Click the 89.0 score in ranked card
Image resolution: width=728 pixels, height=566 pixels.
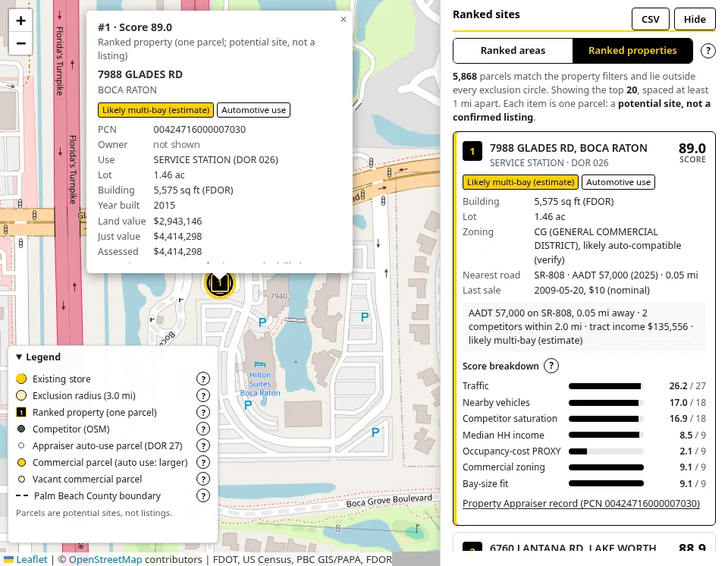pyautogui.click(x=692, y=148)
